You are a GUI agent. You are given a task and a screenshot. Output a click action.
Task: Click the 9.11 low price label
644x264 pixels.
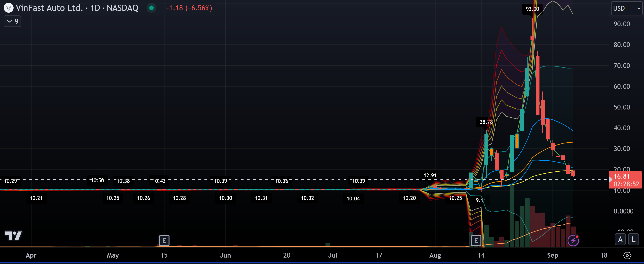(x=481, y=200)
